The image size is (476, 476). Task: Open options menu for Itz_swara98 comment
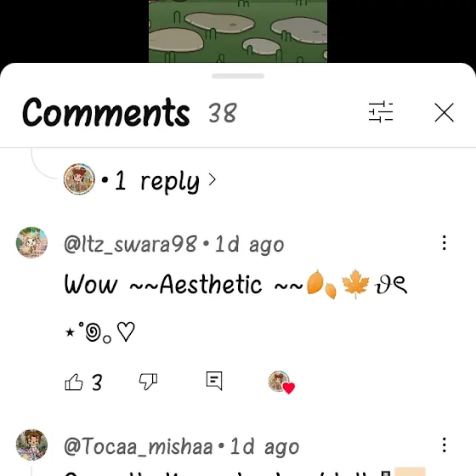444,242
